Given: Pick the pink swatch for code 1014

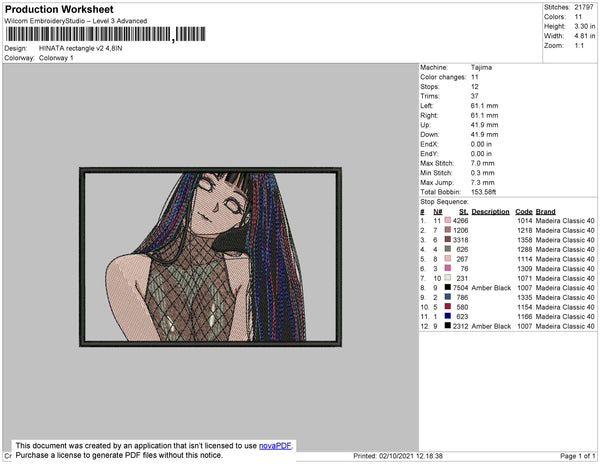Looking at the screenshot, I should (x=448, y=220).
